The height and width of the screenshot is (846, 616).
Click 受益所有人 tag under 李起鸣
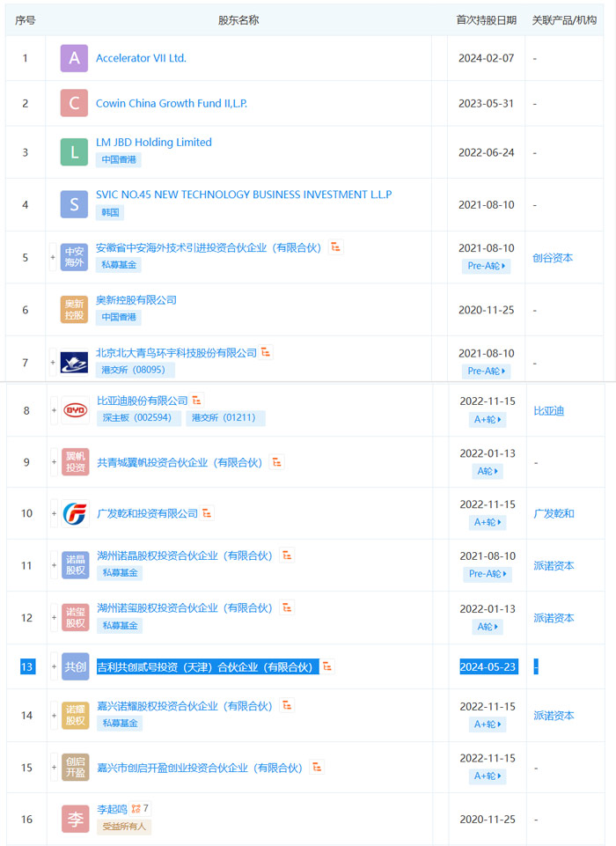coord(124,827)
